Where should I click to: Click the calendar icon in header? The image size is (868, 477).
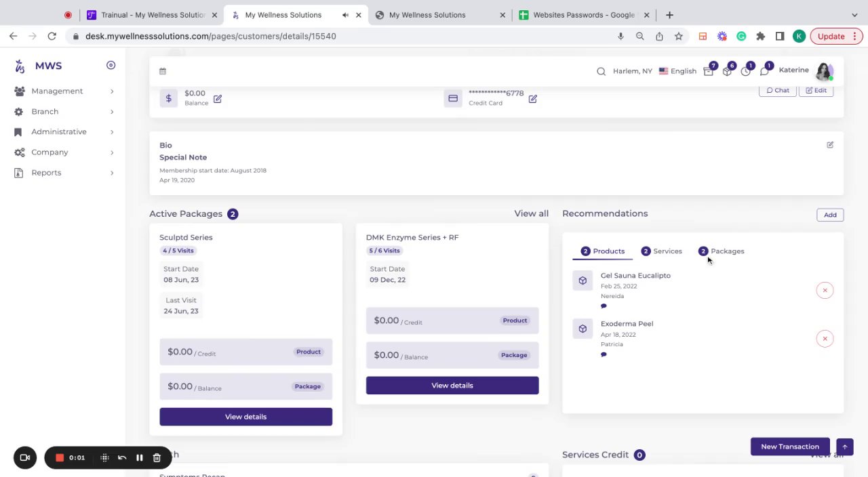coord(163,71)
